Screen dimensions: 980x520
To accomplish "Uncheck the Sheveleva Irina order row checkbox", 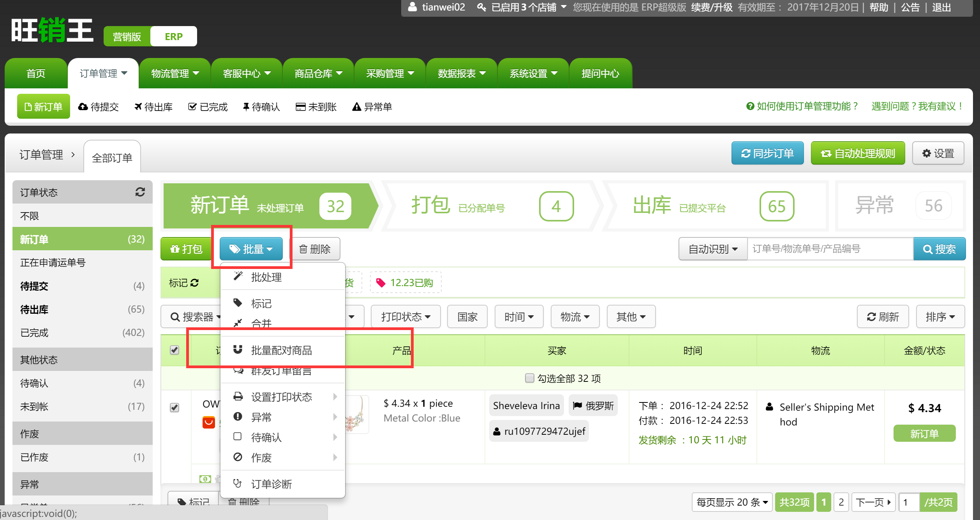I will (174, 408).
